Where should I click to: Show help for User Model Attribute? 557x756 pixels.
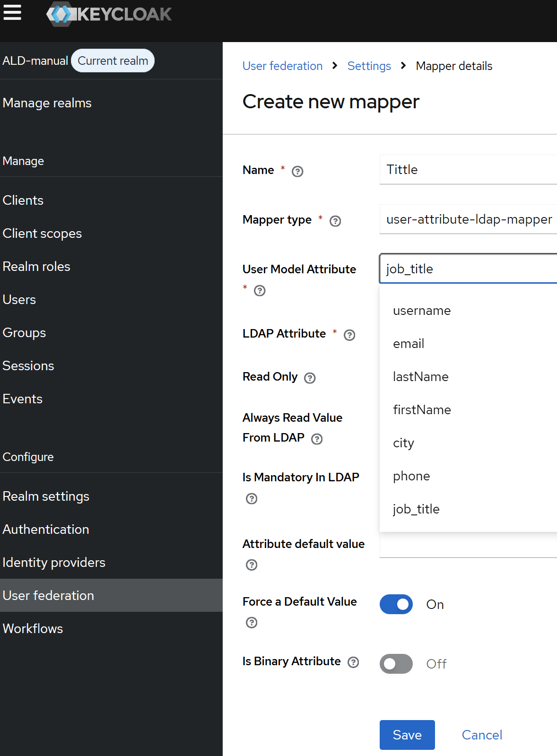coord(260,290)
